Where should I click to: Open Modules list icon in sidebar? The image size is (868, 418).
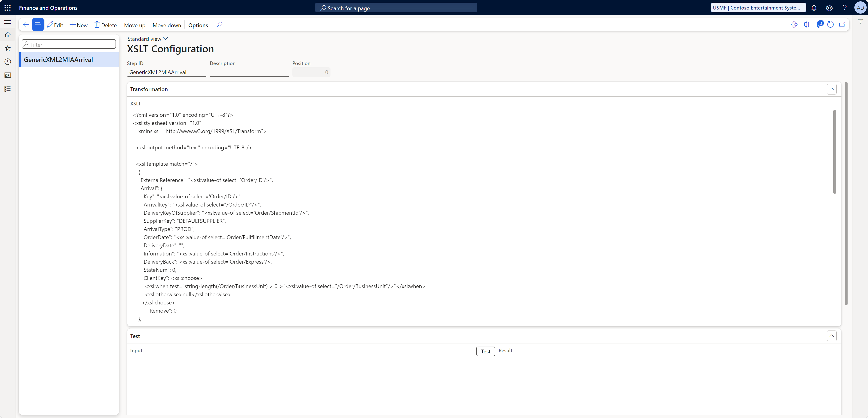tap(7, 89)
